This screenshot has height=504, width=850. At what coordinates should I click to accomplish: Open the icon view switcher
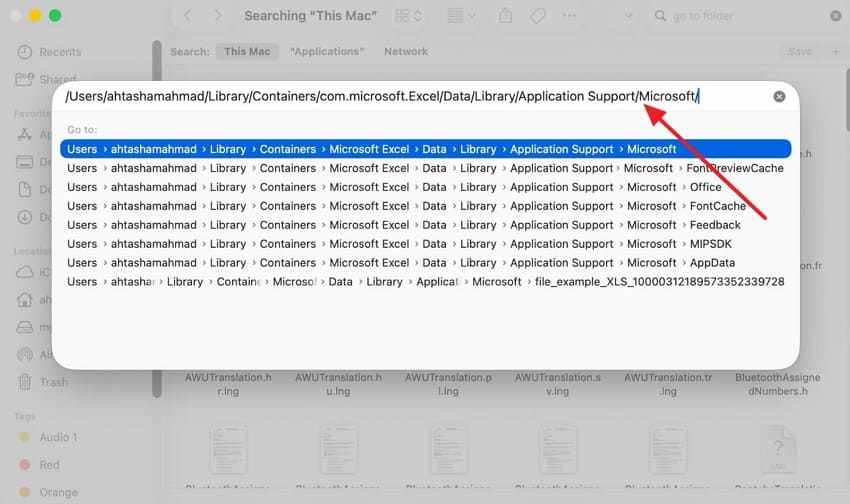coord(408,16)
